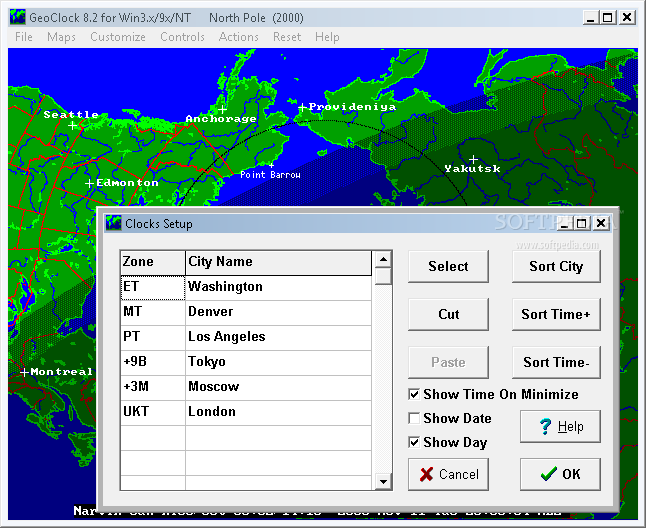
Task: Click the UKT zone cell
Action: (x=153, y=412)
